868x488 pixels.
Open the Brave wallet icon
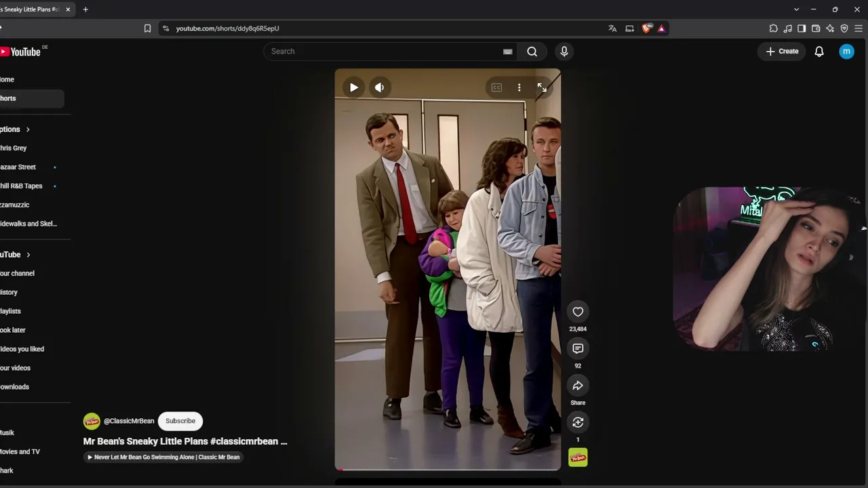[x=816, y=28]
